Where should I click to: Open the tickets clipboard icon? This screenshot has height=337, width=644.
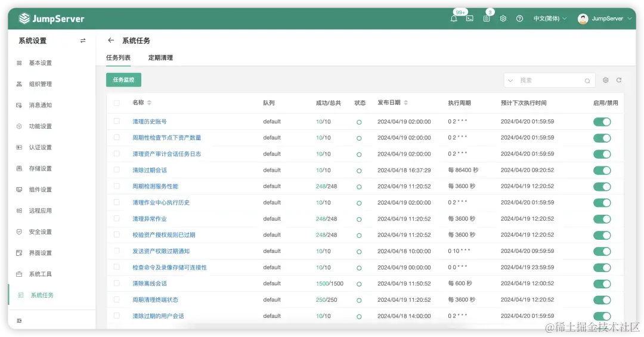coord(487,18)
